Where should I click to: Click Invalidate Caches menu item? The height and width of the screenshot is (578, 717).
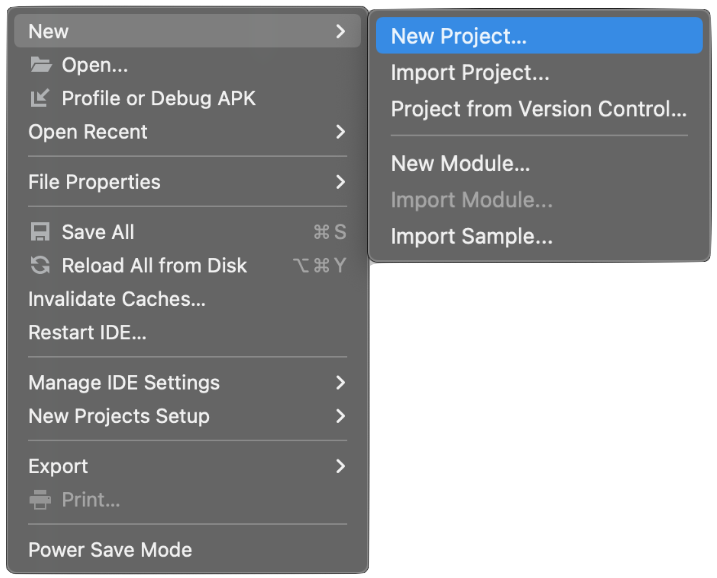click(x=117, y=299)
